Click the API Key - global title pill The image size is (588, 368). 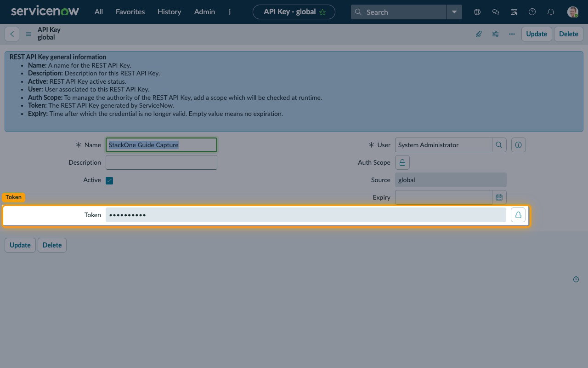[x=294, y=12]
